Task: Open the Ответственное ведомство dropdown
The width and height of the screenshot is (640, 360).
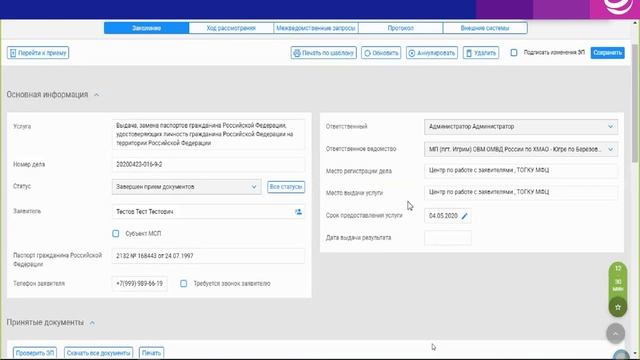Action: [x=521, y=149]
